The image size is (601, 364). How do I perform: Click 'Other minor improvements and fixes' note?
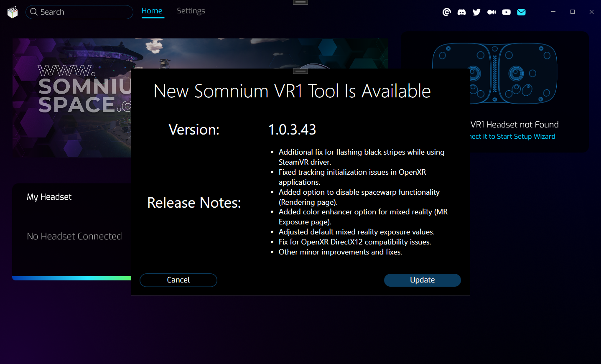[340, 252]
